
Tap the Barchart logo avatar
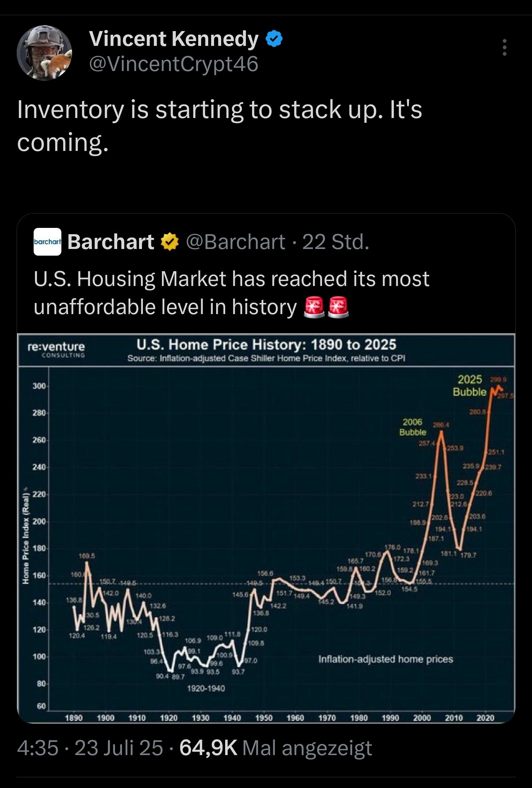click(47, 242)
